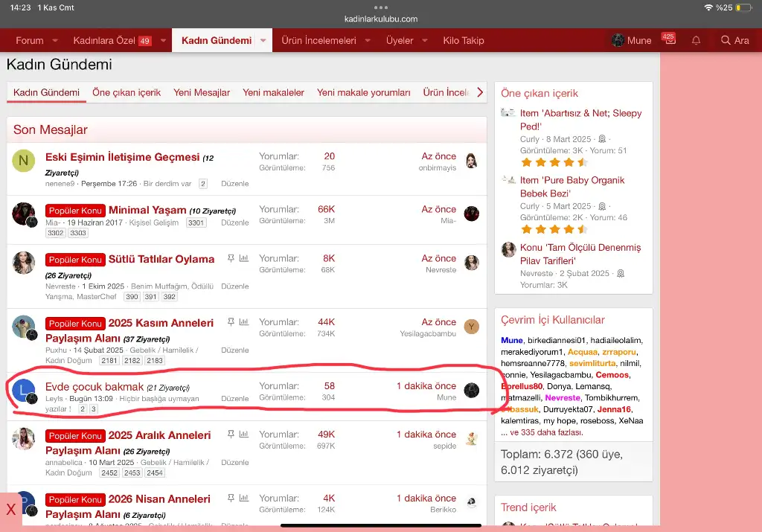
Task: Click the pin icon on 2025 Kasım Anneleri
Action: tap(231, 322)
